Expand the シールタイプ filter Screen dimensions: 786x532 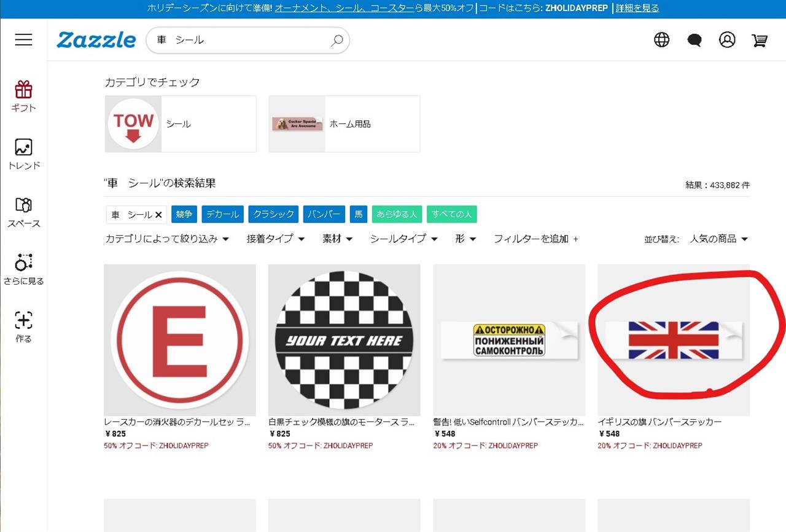coord(403,239)
